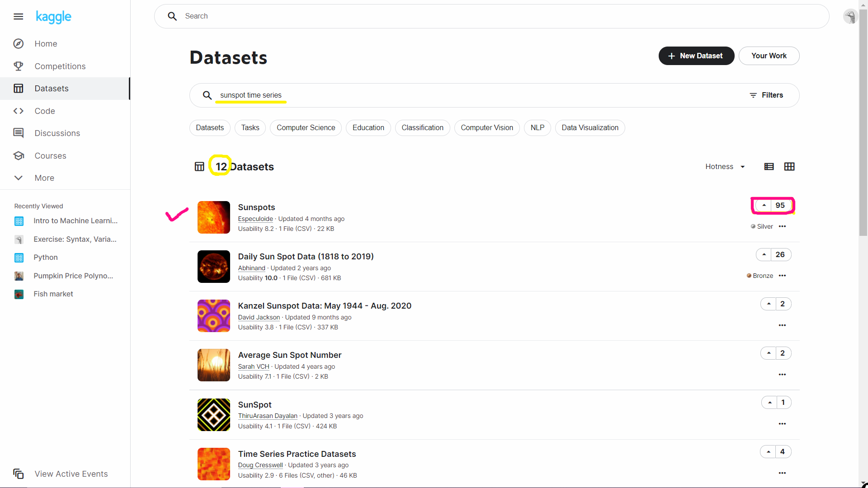The image size is (868, 488).
Task: Click the top Search input field
Action: 492,16
